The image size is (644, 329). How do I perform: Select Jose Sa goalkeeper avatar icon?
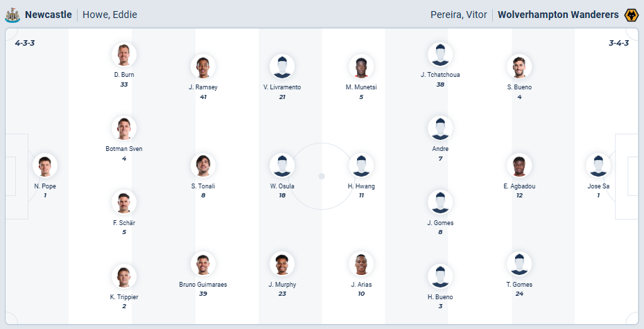(x=598, y=166)
